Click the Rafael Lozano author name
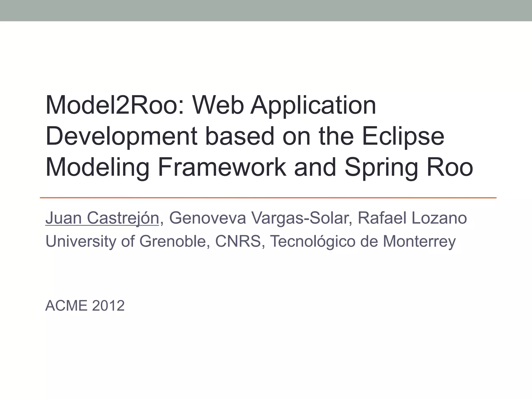The height and width of the screenshot is (399, 532). [x=412, y=218]
